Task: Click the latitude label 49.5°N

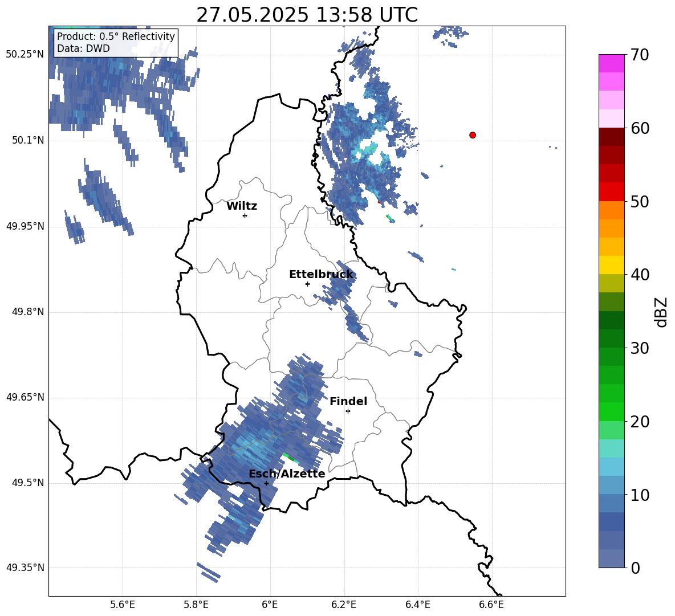Action: 29,483
